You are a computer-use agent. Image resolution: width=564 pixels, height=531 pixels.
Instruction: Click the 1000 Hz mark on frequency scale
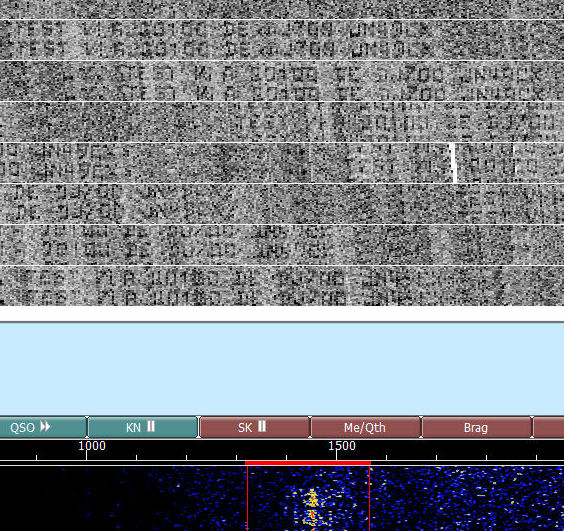pyautogui.click(x=92, y=446)
